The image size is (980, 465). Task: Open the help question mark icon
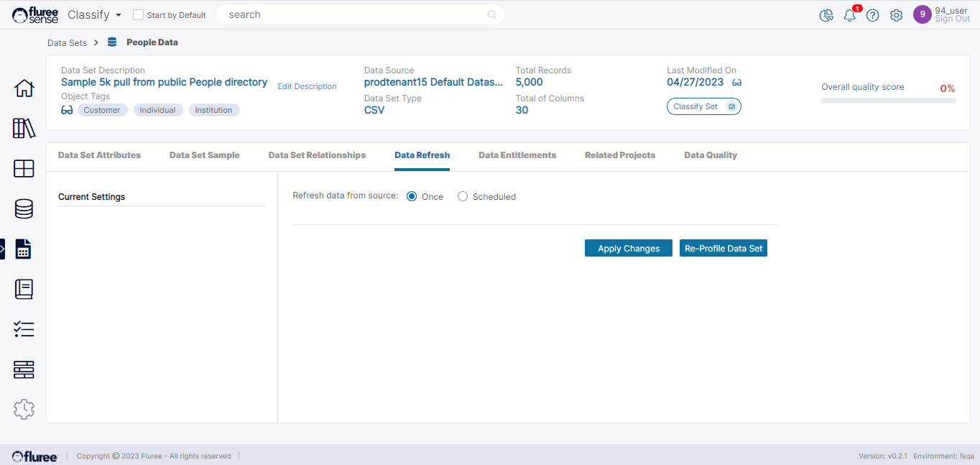(872, 15)
